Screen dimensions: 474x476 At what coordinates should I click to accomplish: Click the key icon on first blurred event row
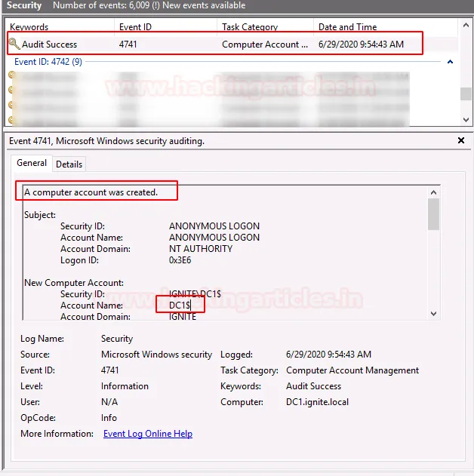pyautogui.click(x=12, y=75)
